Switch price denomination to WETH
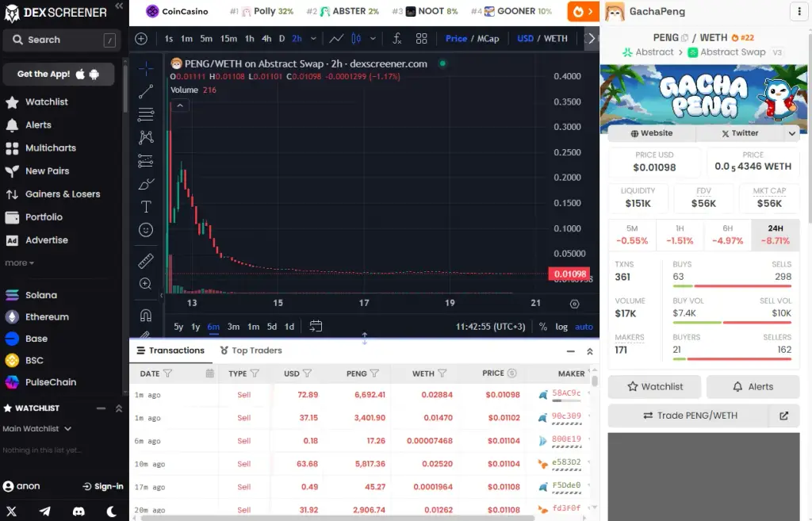This screenshot has width=812, height=521. (x=556, y=38)
